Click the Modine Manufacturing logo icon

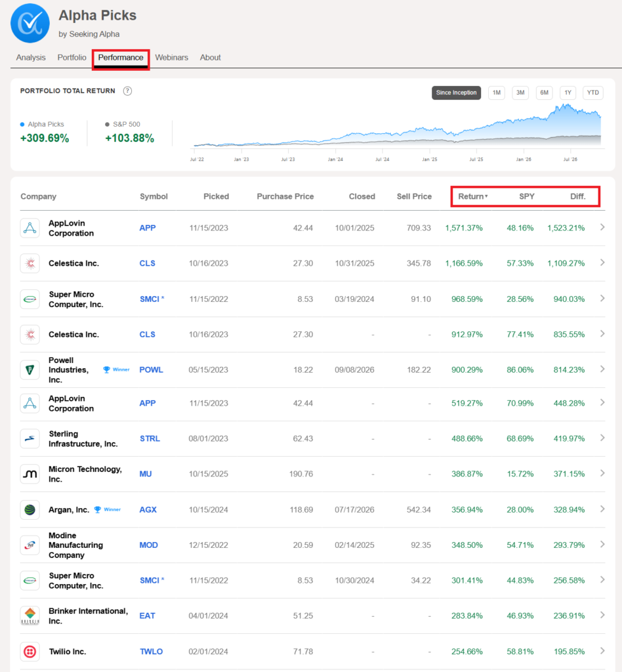pyautogui.click(x=30, y=545)
